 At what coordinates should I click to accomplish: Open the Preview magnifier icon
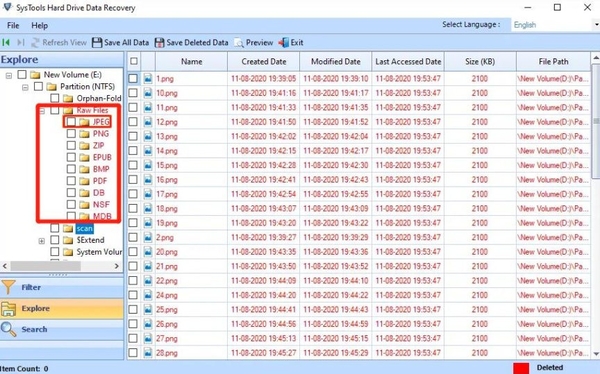coord(239,42)
